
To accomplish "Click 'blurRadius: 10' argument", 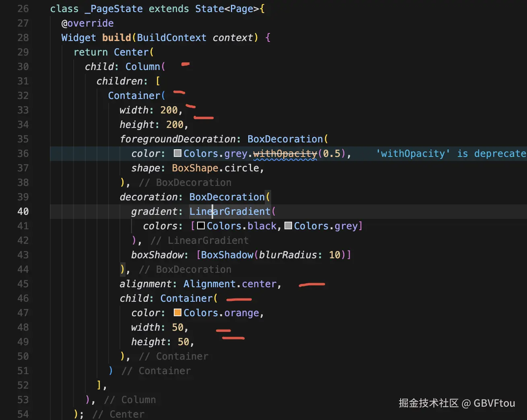I will (x=300, y=255).
